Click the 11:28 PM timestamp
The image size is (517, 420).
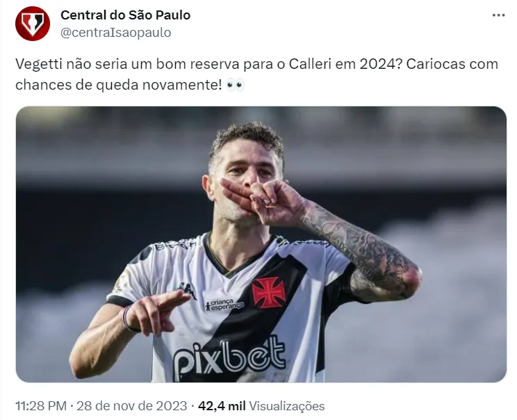pos(41,406)
